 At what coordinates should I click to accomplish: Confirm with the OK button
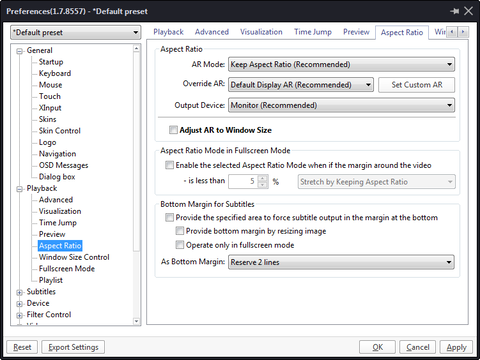coord(377,347)
